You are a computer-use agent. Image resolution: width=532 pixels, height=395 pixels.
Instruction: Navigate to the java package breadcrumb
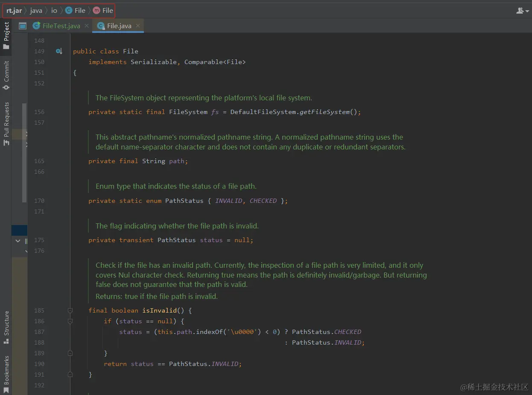pos(36,10)
